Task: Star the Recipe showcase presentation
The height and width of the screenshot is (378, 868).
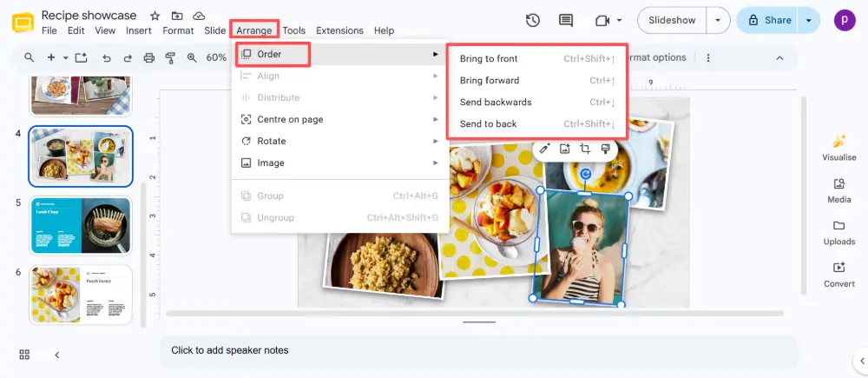Action: click(155, 16)
